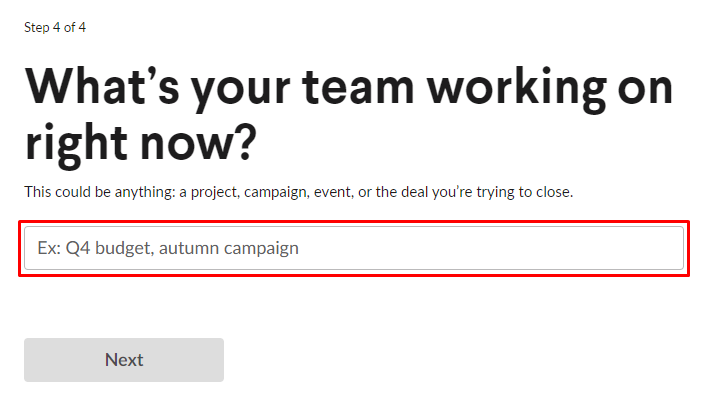Image resolution: width=708 pixels, height=403 pixels.
Task: Place cursor in the project name field
Action: (x=354, y=248)
